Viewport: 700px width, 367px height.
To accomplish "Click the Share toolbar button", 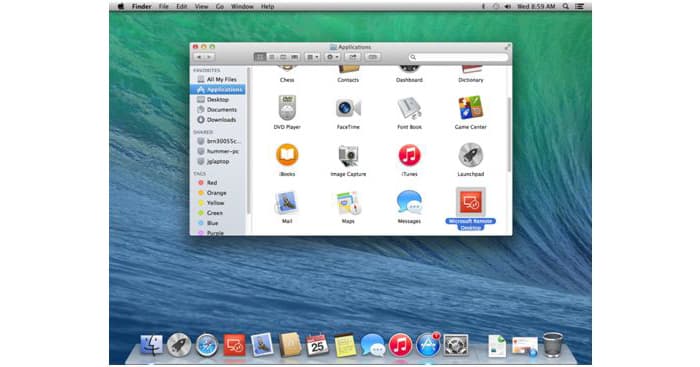I will tap(353, 57).
